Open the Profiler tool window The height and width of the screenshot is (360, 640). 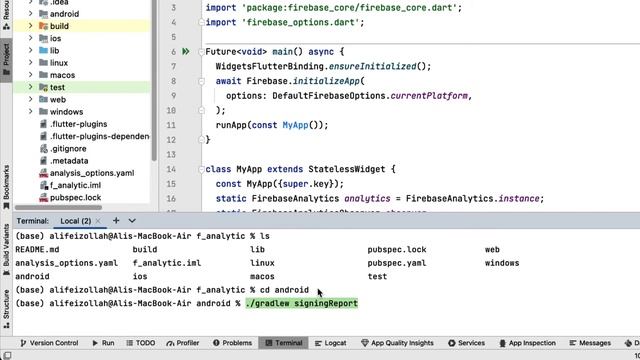coord(183,343)
